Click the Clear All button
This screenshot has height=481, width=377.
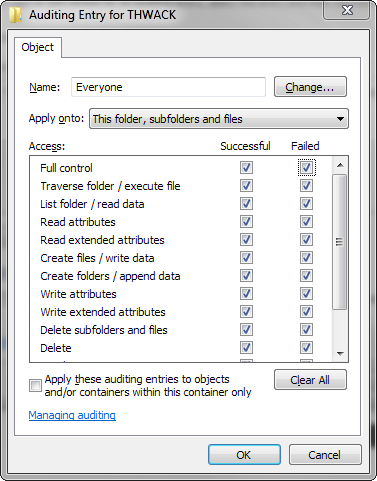coord(310,380)
